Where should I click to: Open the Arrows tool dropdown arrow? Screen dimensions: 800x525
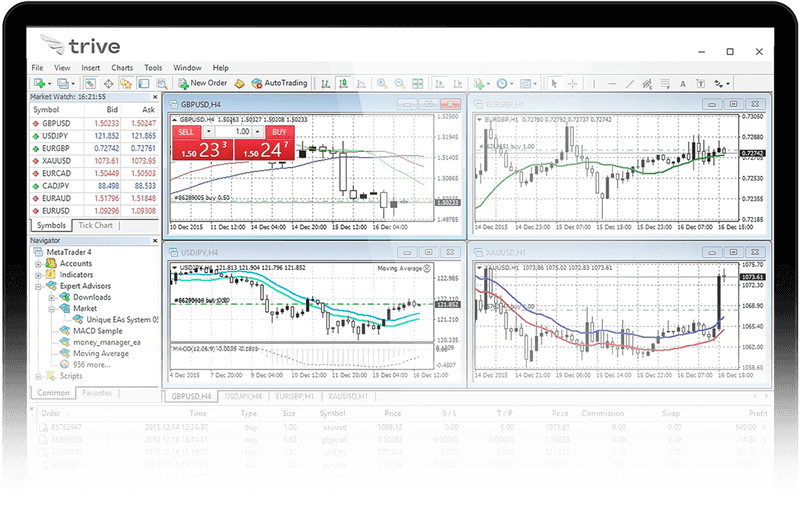(728, 84)
